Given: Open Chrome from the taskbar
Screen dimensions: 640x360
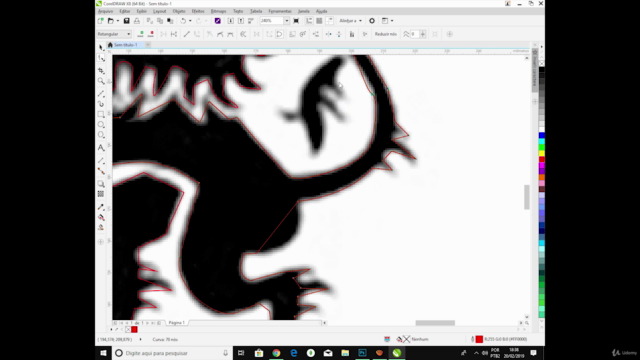Looking at the screenshot, I should tap(276, 353).
